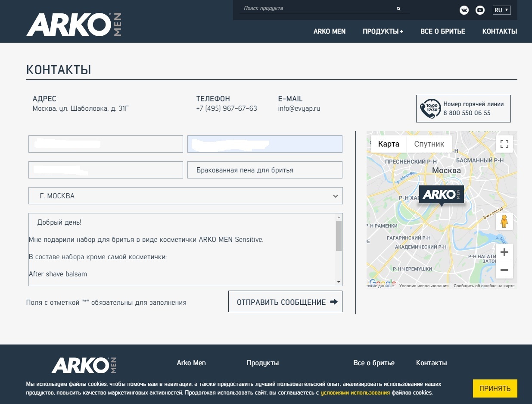Toggle fullscreen map view
This screenshot has height=404, width=532.
[504, 144]
